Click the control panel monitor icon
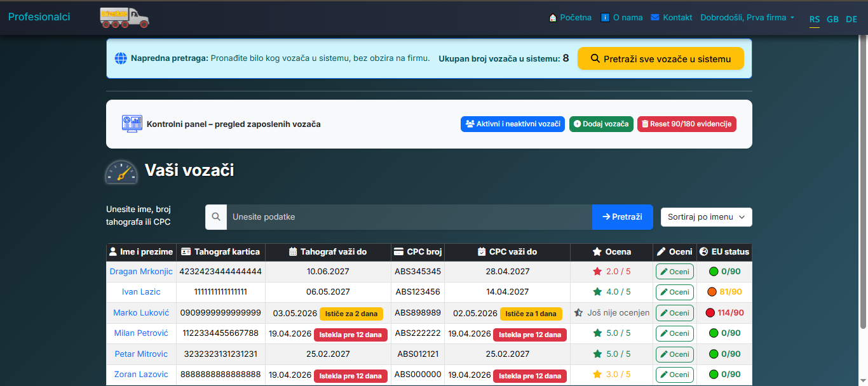 (x=132, y=124)
